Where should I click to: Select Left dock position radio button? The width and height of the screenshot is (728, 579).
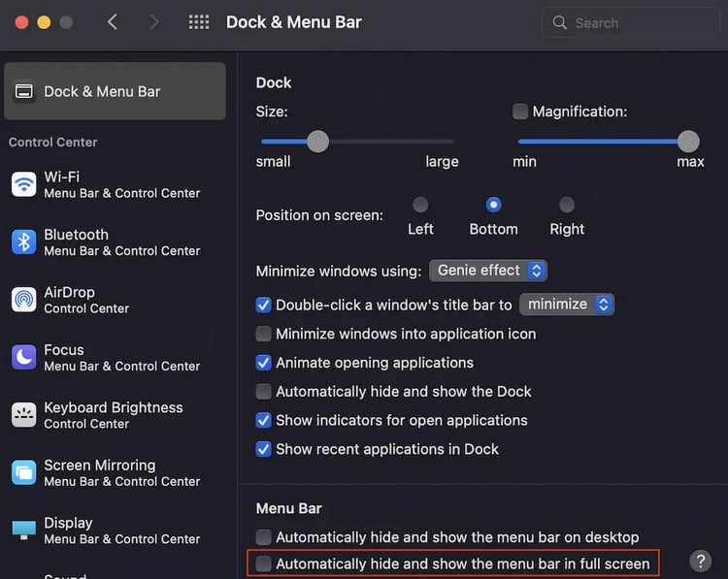[420, 205]
